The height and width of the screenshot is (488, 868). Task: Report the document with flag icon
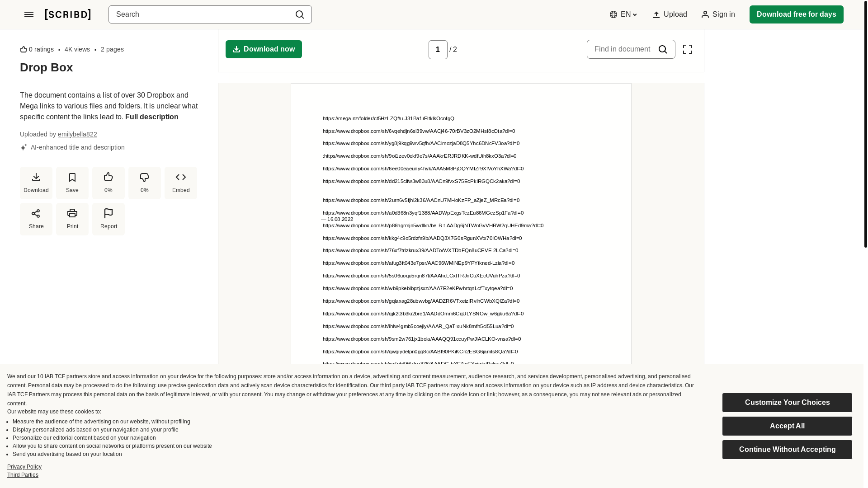click(108, 219)
